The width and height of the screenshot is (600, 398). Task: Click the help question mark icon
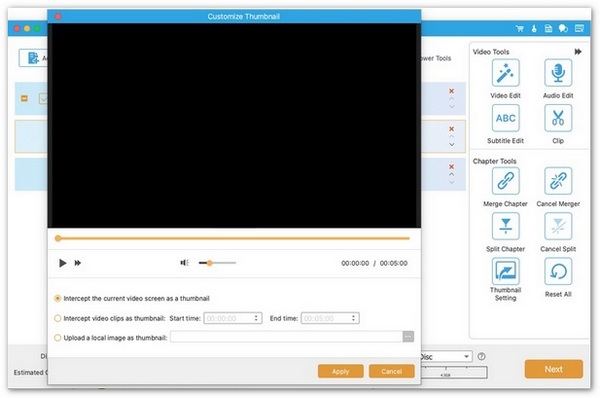coord(481,356)
